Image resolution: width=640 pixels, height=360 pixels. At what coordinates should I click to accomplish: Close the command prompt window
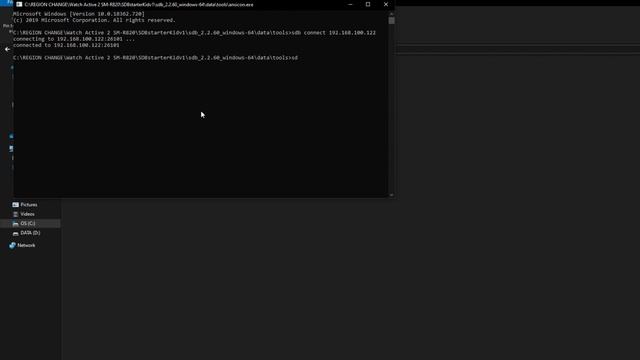(386, 4)
